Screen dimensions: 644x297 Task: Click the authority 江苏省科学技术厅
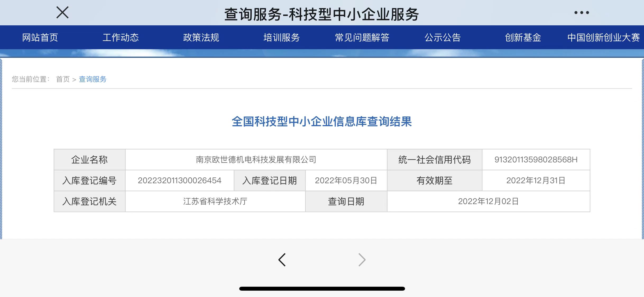point(215,201)
